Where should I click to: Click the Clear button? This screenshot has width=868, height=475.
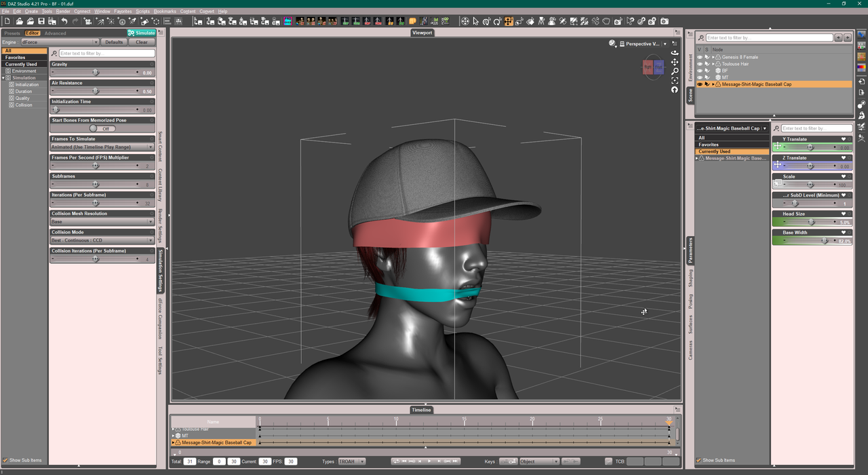click(142, 42)
